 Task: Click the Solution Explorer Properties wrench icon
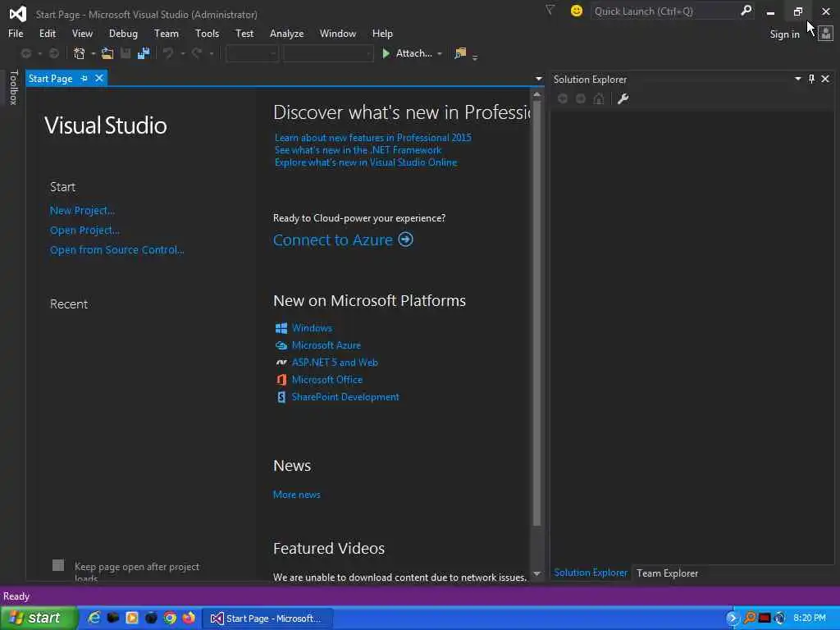click(623, 98)
